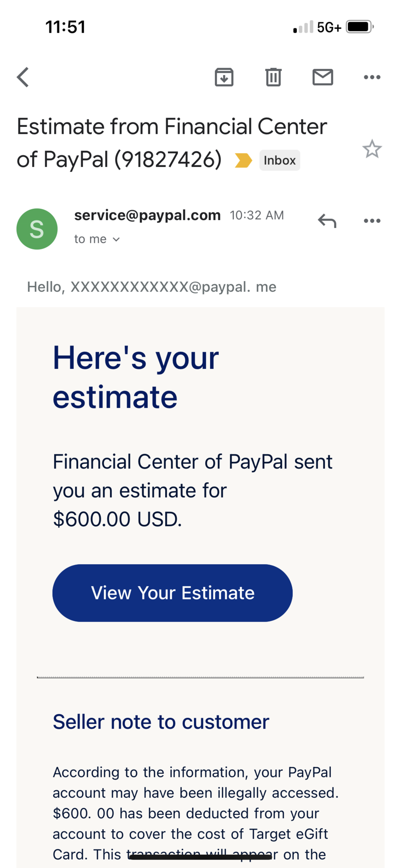Tap the Inbox label chip
Viewport: 401px width, 868px height.
[x=279, y=160]
